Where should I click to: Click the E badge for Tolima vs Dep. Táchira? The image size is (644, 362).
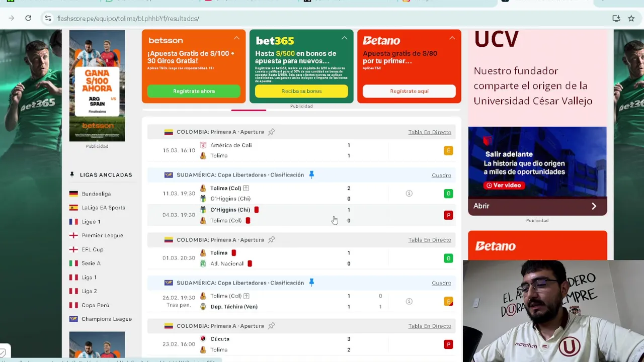tap(448, 301)
